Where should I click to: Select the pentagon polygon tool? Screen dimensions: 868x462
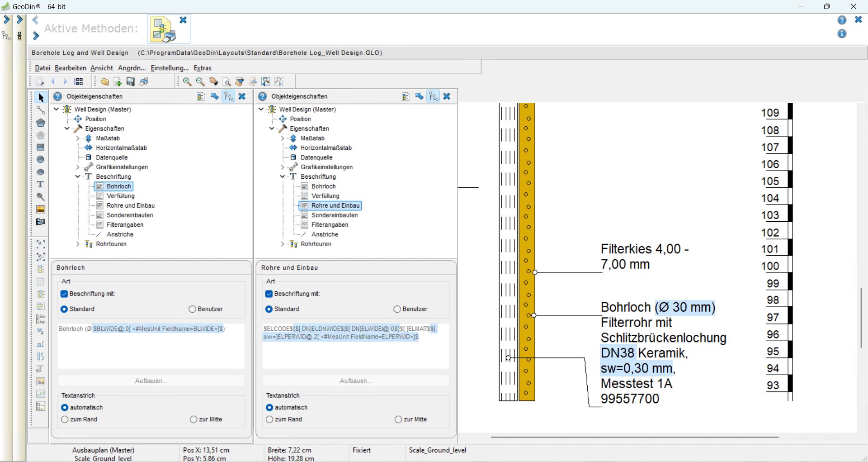click(41, 123)
